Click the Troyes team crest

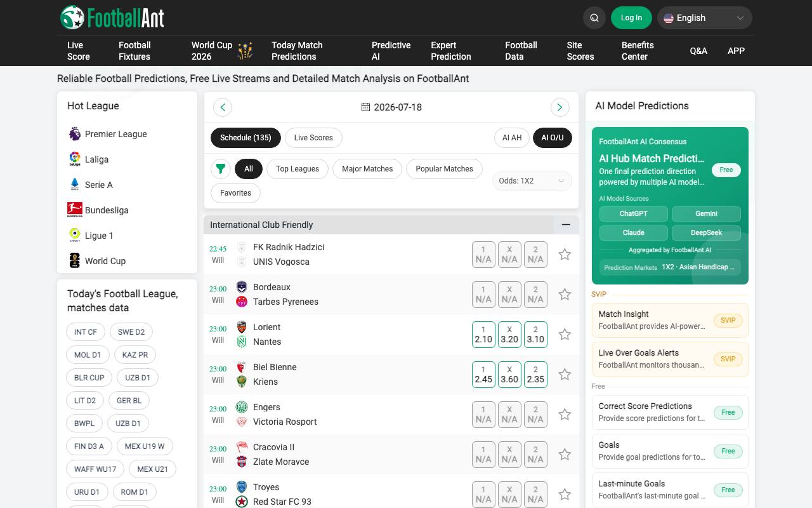242,487
